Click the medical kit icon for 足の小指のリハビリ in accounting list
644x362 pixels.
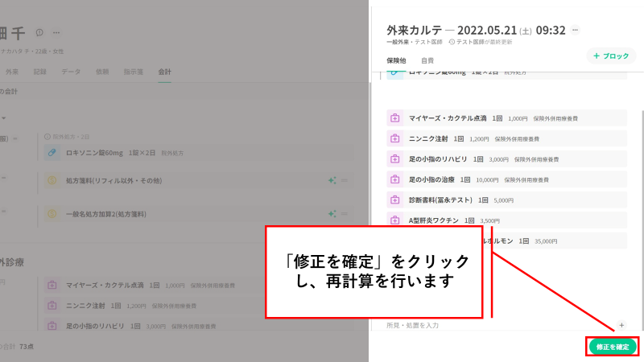click(52, 326)
